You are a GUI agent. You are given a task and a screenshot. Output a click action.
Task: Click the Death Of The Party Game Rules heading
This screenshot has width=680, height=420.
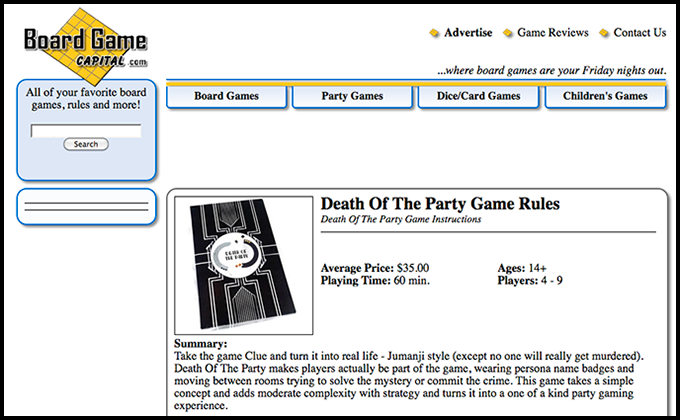tap(440, 203)
